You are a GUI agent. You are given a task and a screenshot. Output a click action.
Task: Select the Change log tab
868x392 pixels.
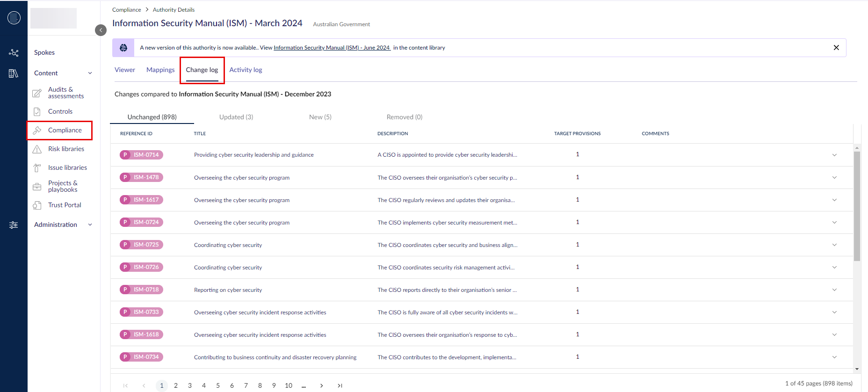click(202, 70)
